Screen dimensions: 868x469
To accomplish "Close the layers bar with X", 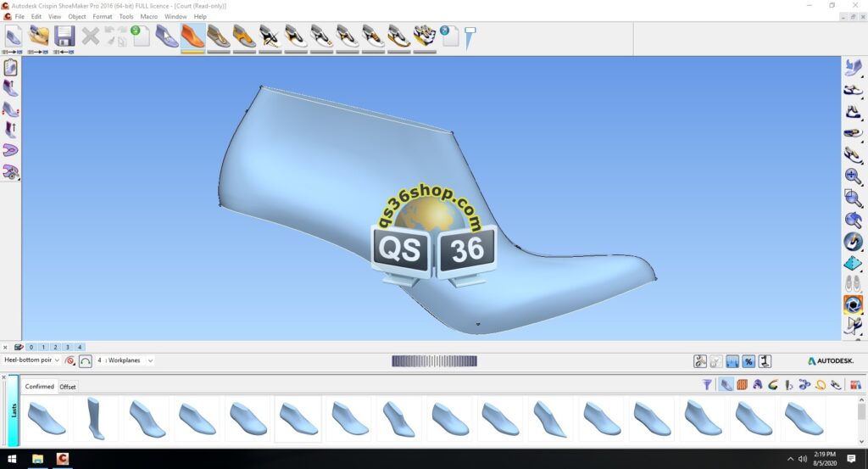I will pos(5,347).
